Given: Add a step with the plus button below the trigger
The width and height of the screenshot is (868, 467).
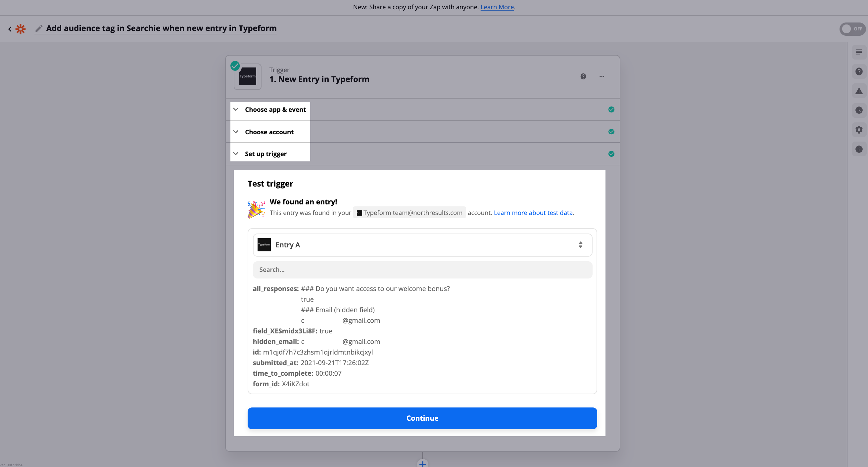Looking at the screenshot, I should click(x=422, y=464).
